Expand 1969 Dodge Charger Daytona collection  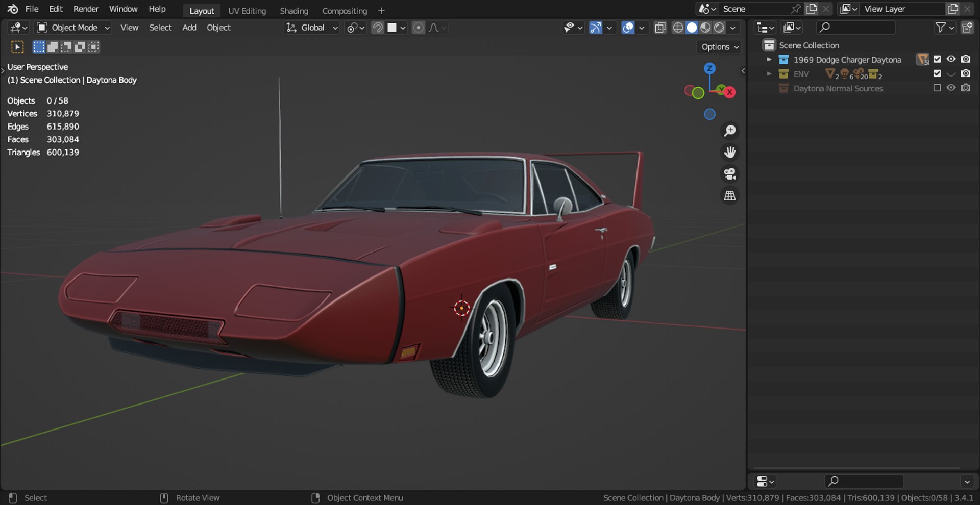point(769,60)
